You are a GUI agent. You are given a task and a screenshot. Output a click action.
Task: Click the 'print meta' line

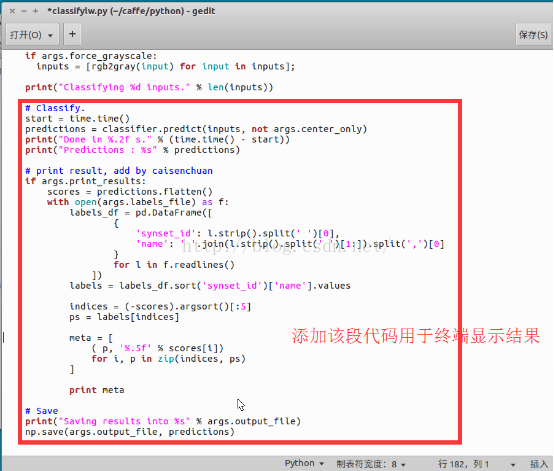97,390
